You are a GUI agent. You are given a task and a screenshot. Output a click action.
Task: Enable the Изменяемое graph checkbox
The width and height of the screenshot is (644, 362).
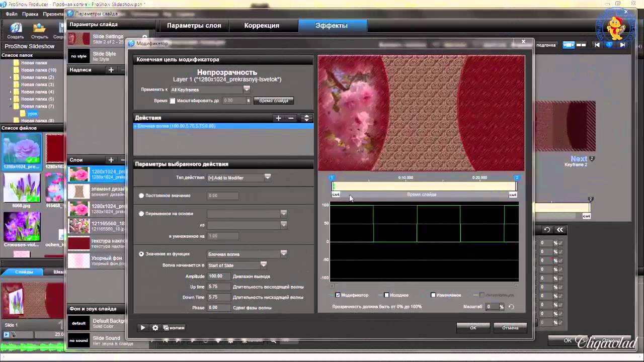pyautogui.click(x=433, y=295)
